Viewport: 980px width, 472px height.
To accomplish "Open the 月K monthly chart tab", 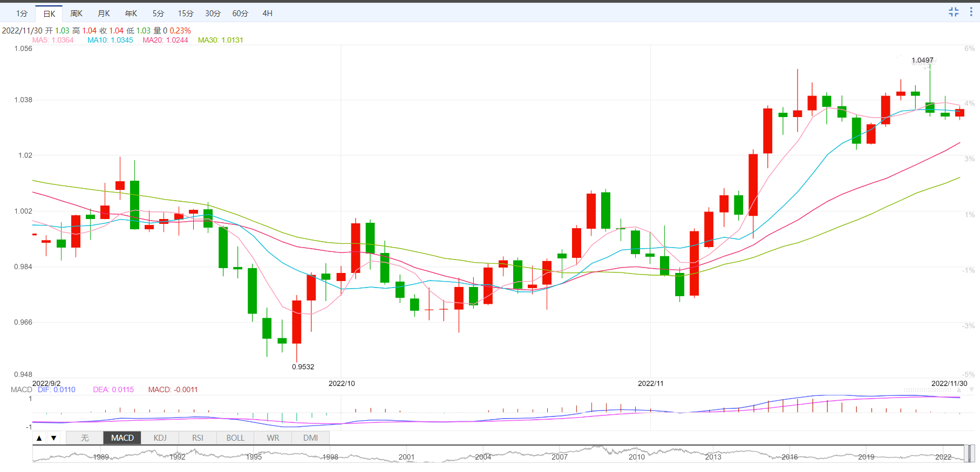I will click(104, 13).
